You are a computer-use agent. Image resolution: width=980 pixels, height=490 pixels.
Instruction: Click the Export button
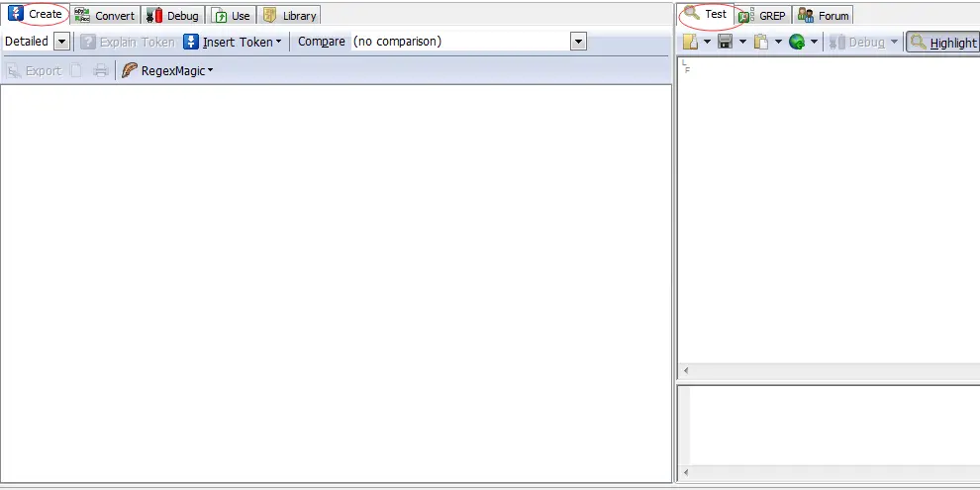pyautogui.click(x=34, y=70)
